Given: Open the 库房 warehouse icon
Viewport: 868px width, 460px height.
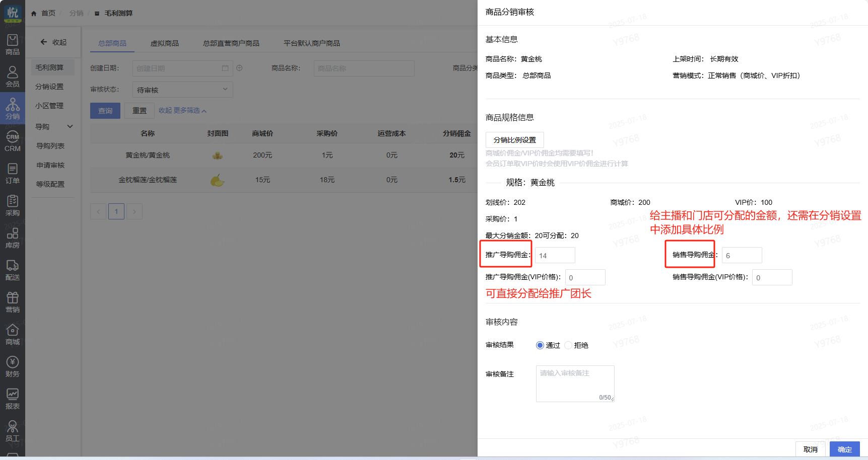Looking at the screenshot, I should [x=13, y=238].
